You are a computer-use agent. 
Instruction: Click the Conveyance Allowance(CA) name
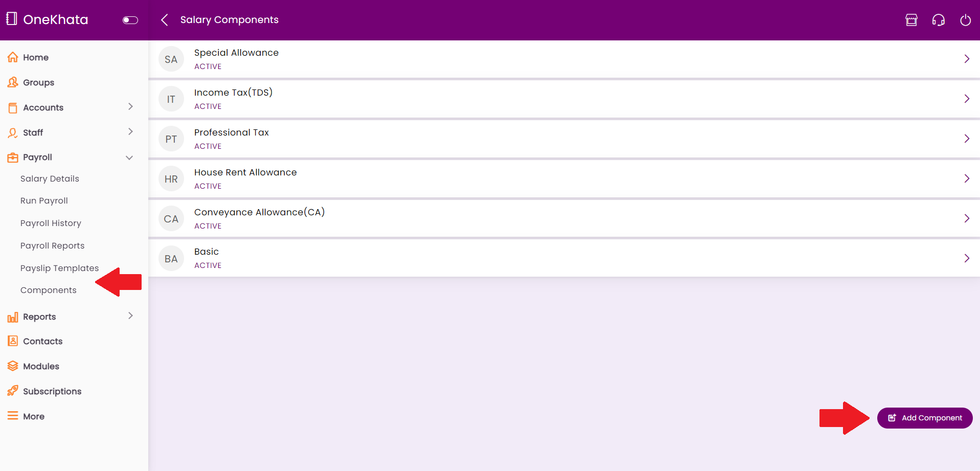[x=259, y=212]
